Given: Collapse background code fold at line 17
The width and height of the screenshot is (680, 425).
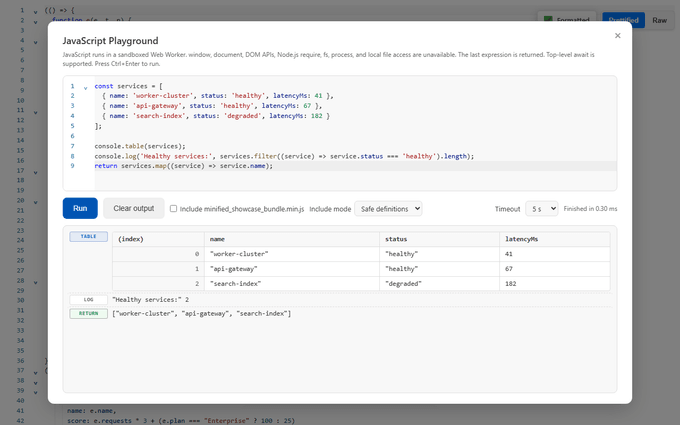Looking at the screenshot, I should 36,173.
